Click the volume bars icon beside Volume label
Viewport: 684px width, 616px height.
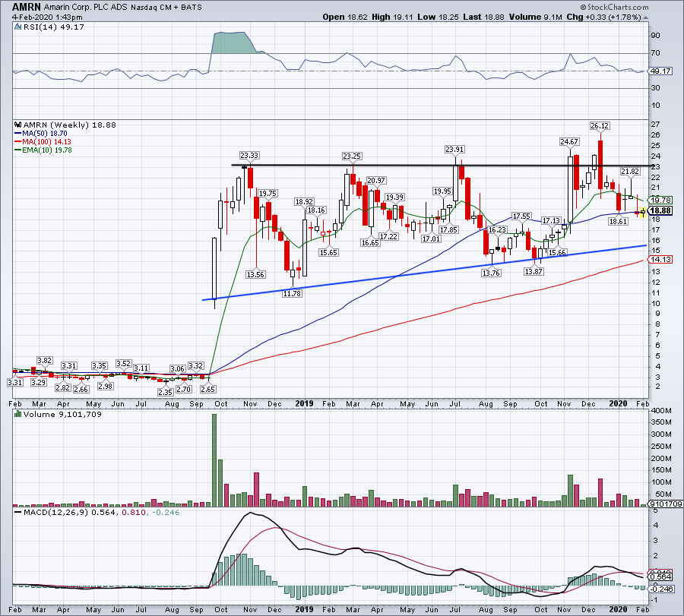tap(17, 414)
